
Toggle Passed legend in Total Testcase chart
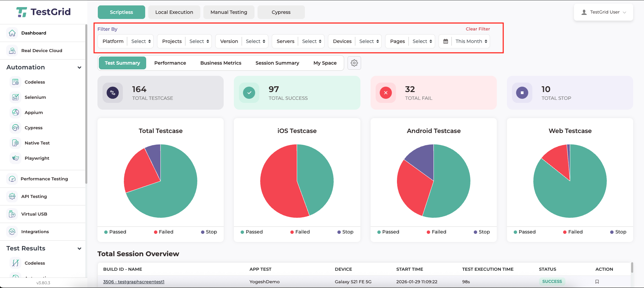click(x=115, y=232)
